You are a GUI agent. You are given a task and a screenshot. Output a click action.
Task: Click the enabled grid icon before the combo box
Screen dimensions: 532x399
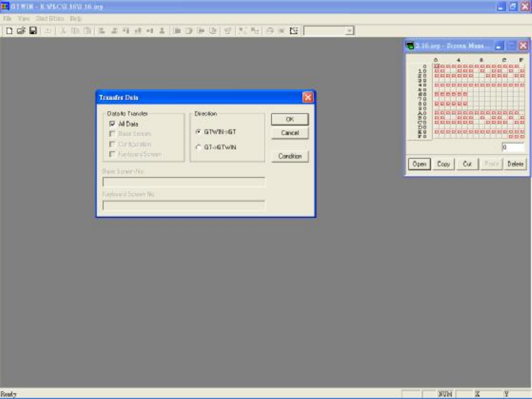click(x=294, y=31)
